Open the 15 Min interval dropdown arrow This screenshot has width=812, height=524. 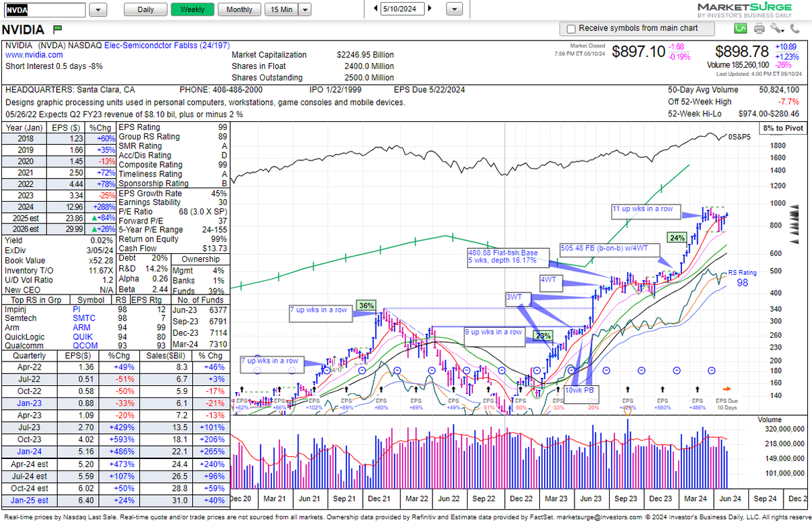coord(304,9)
